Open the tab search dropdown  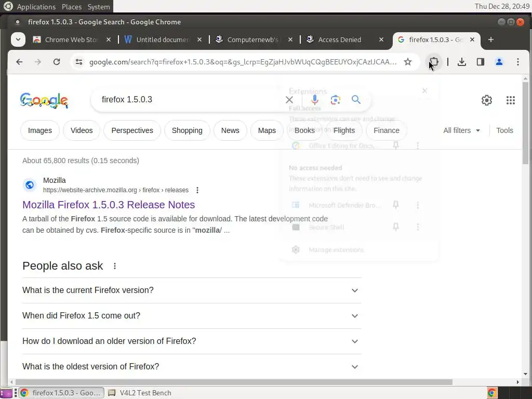(18, 39)
